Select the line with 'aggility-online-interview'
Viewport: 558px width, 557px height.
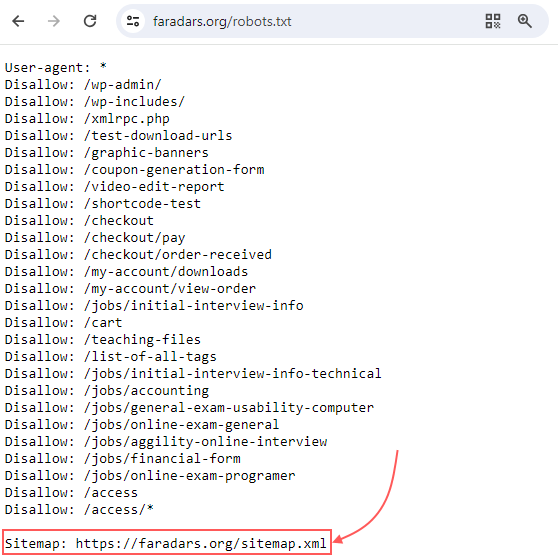(166, 442)
